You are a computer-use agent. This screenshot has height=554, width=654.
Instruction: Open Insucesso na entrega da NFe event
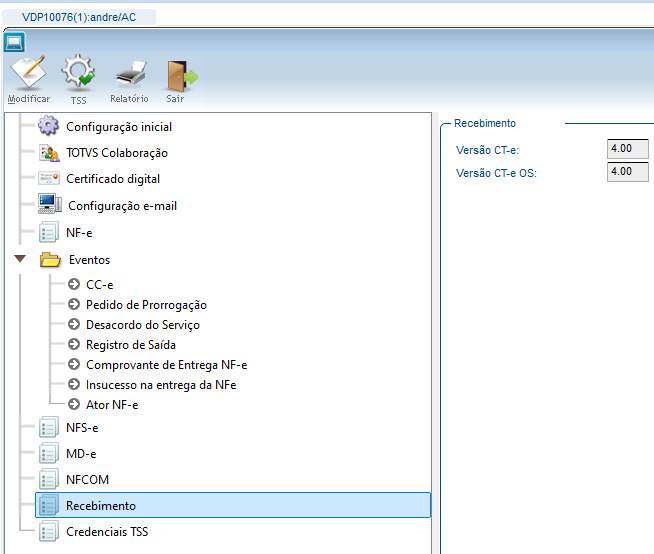pos(161,385)
